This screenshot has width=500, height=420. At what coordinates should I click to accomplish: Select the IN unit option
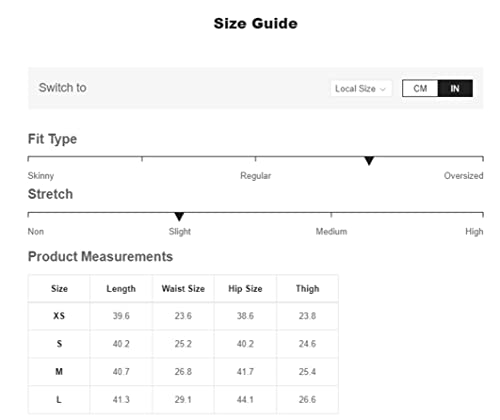point(455,88)
